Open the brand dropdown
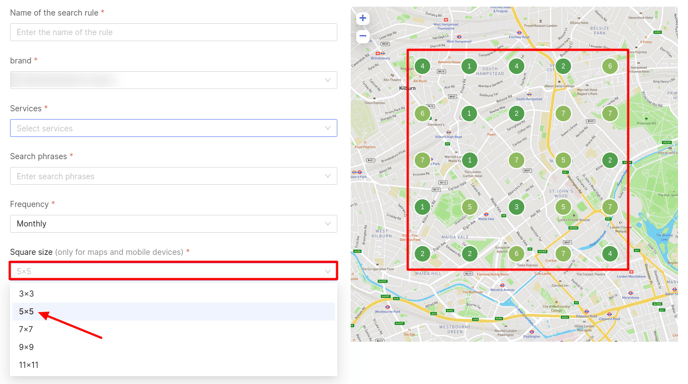Screen dimensions: 688x384 (x=174, y=80)
